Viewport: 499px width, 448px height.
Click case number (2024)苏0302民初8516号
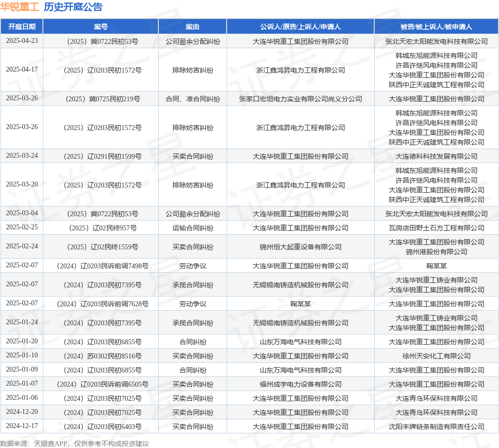coord(103,356)
